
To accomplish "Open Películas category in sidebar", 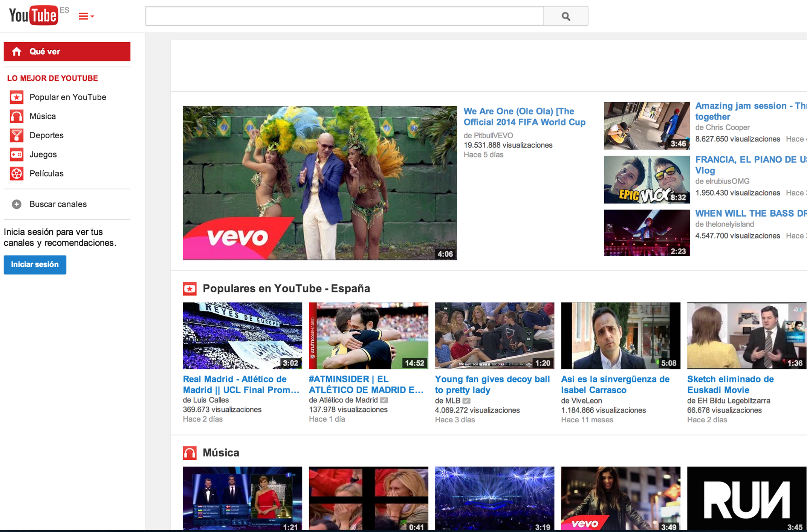I will (46, 174).
